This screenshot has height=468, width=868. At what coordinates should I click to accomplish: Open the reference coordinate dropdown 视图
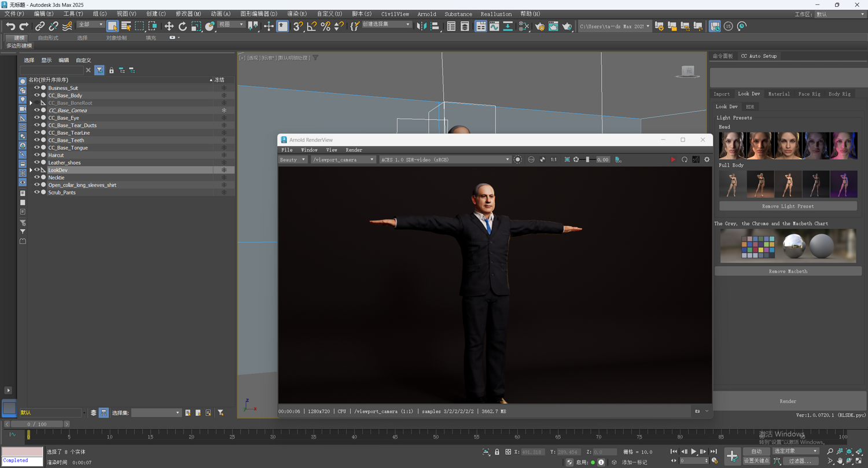point(231,25)
